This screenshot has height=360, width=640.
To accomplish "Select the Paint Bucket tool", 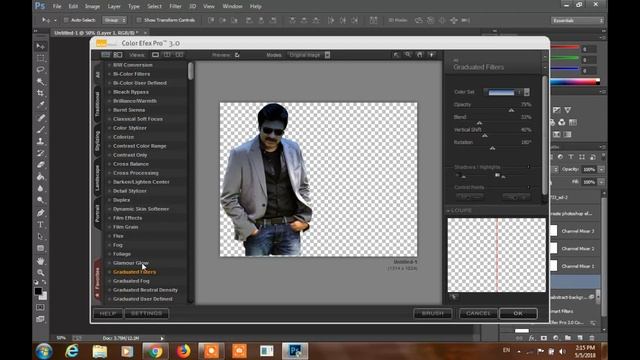I will tap(40, 177).
